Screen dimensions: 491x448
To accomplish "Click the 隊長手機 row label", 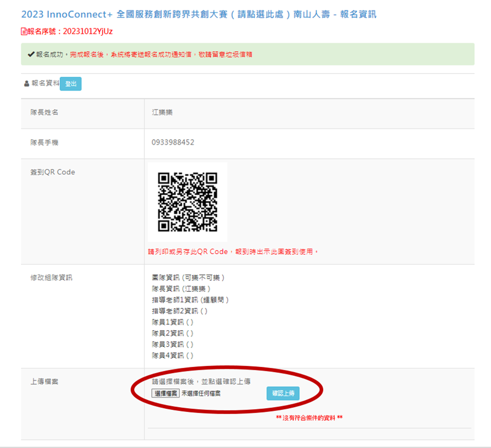I will coord(44,142).
